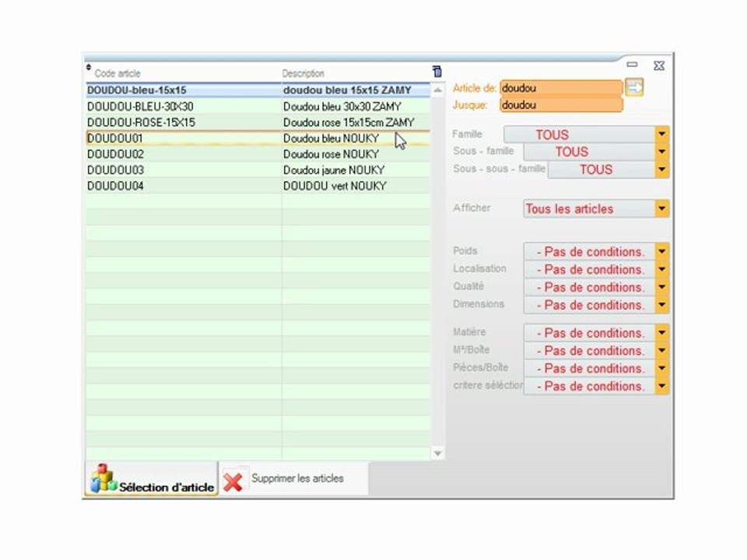This screenshot has height=560, width=747.
Task: Switch to the Sélection d'article tab
Action: (152, 478)
